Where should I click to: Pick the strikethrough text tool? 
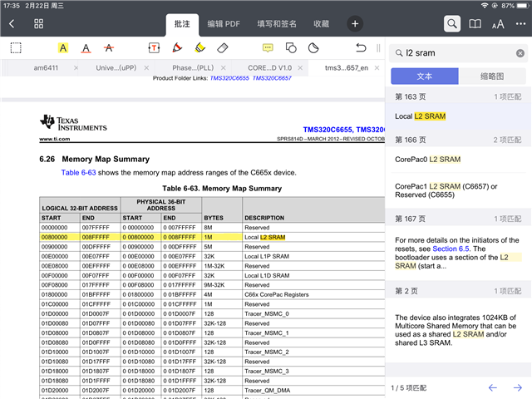coord(108,48)
